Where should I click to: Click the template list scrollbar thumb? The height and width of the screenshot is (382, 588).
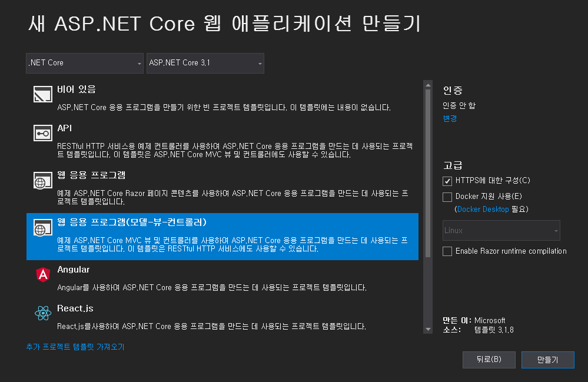pos(428,173)
